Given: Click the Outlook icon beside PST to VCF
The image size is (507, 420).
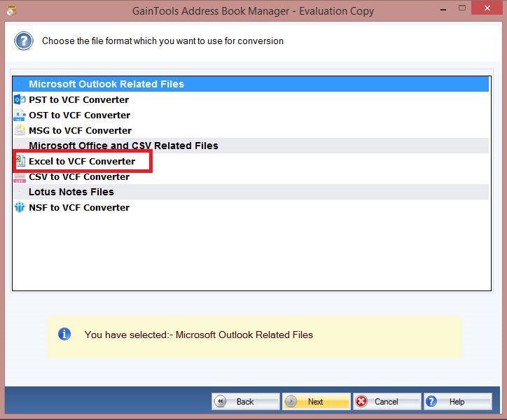Looking at the screenshot, I should [x=20, y=99].
